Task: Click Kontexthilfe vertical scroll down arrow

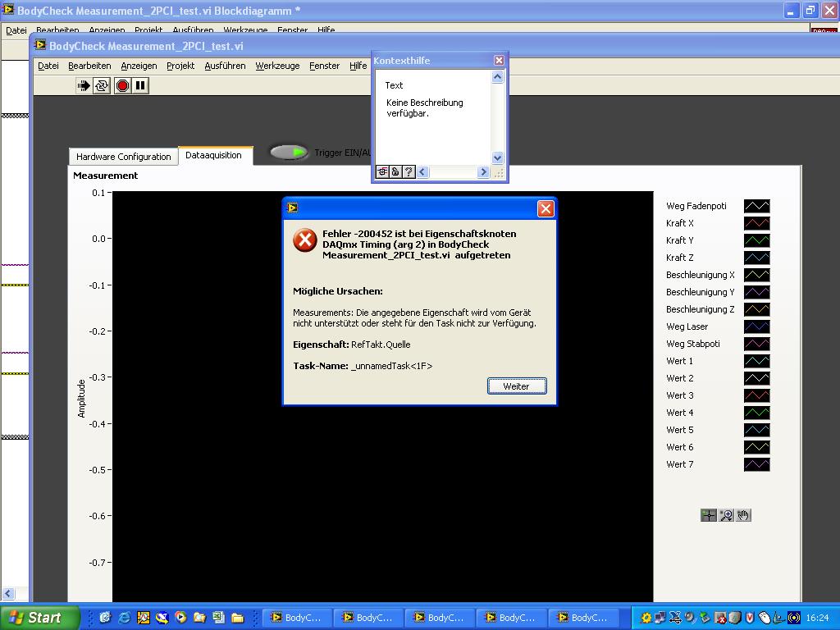Action: coord(497,158)
